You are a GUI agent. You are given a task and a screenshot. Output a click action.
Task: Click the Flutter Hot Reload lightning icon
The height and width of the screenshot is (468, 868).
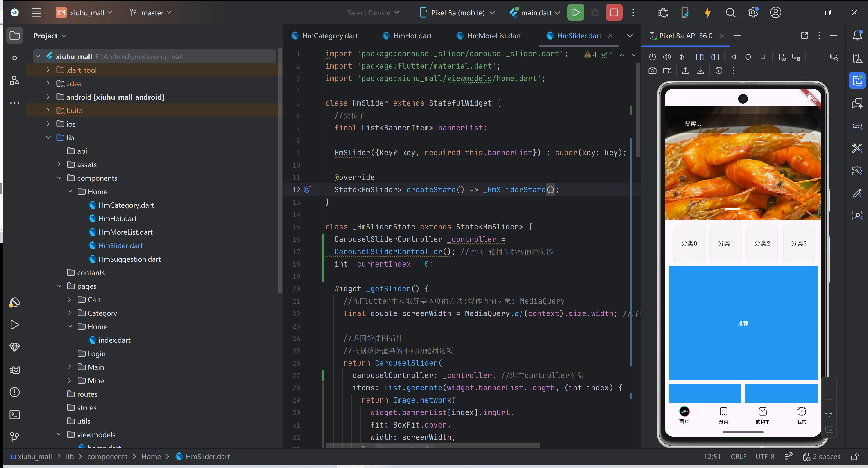[x=708, y=13]
